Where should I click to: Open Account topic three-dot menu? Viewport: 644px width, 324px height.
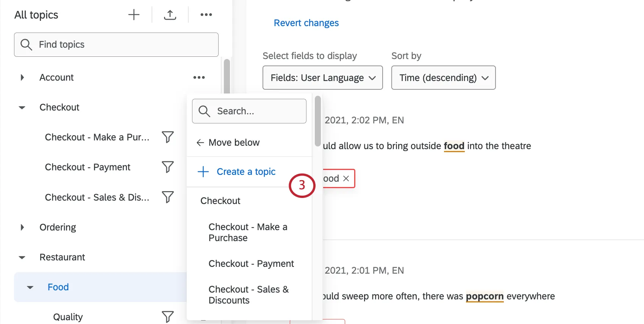pyautogui.click(x=199, y=78)
